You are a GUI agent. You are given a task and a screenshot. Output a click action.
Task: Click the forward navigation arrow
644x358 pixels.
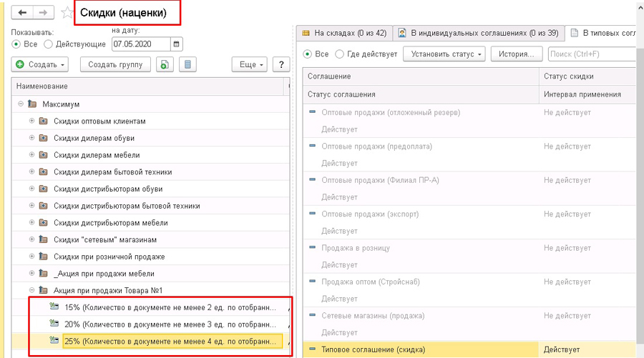43,13
